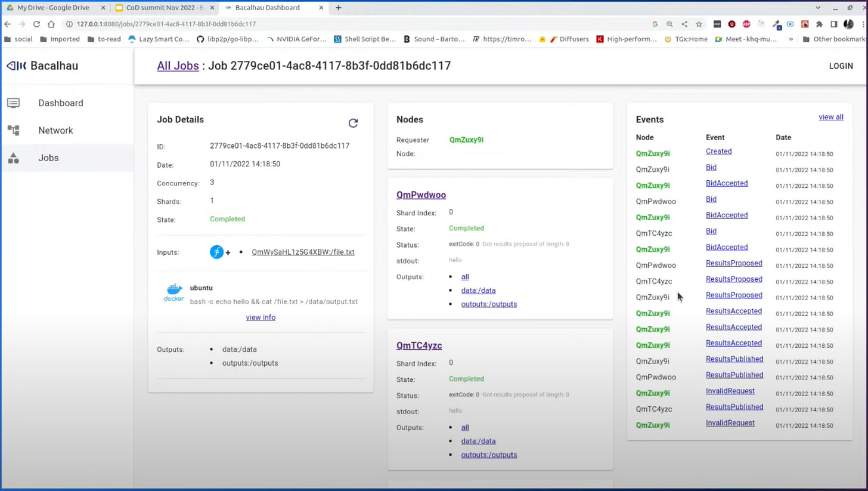Open the Imported bookmarks folder
The image size is (868, 491).
point(60,39)
